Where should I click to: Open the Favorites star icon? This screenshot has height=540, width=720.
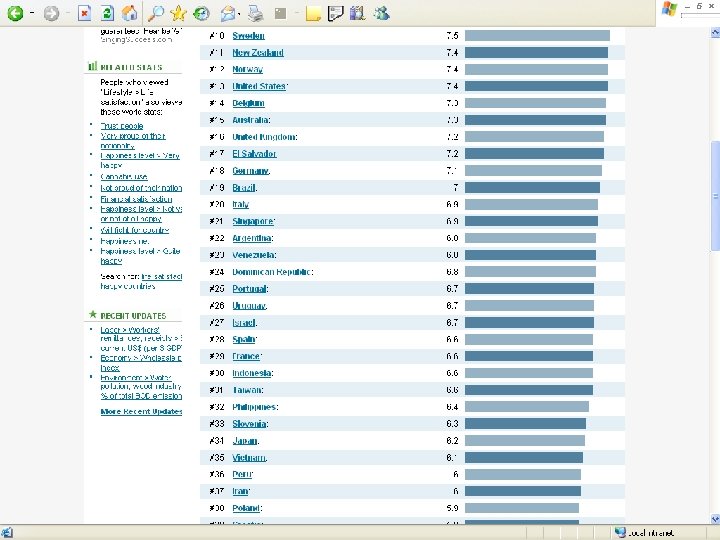[178, 13]
